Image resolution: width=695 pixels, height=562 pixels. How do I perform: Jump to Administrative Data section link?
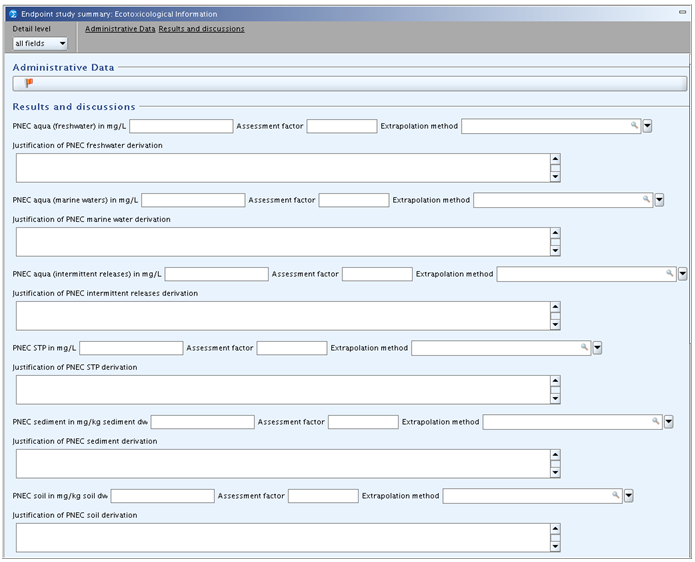coord(120,29)
